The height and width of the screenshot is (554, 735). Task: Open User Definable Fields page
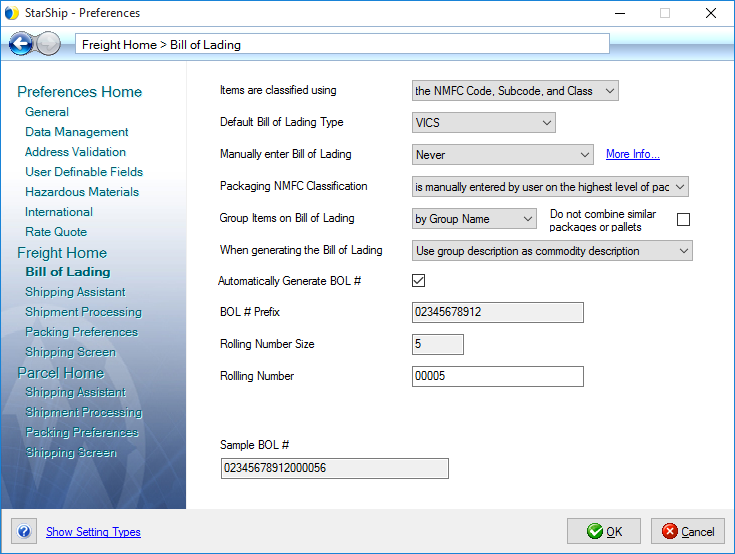(84, 172)
